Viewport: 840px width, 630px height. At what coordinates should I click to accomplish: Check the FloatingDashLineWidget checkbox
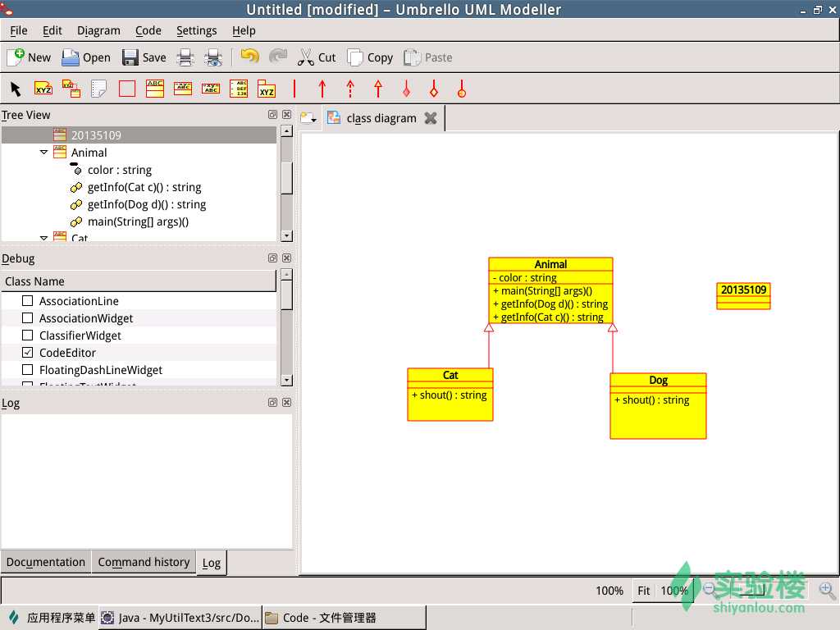tap(27, 369)
